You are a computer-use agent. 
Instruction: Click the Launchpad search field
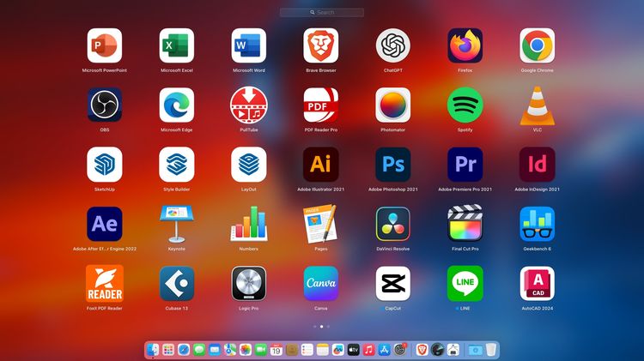(322, 13)
